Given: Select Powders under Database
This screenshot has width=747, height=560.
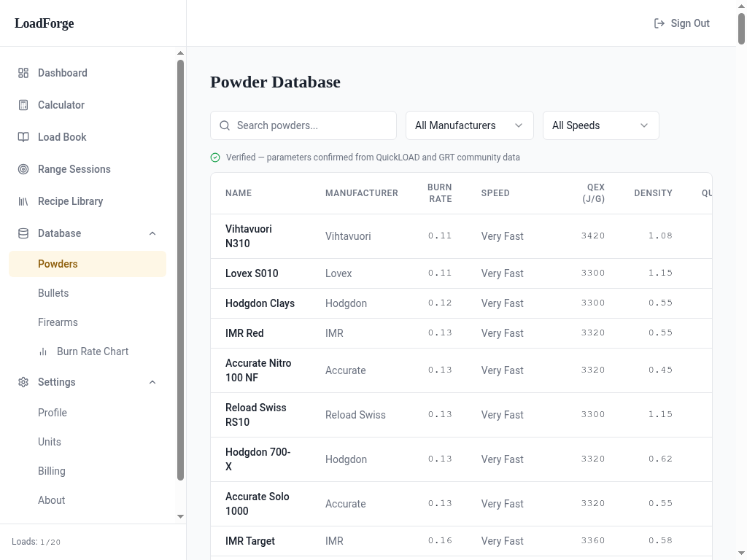Looking at the screenshot, I should coord(88,264).
